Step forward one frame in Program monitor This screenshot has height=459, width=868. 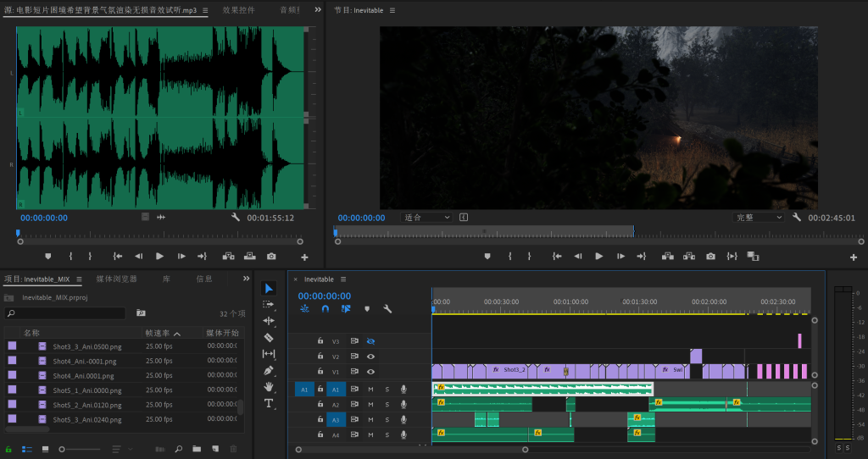pos(620,256)
